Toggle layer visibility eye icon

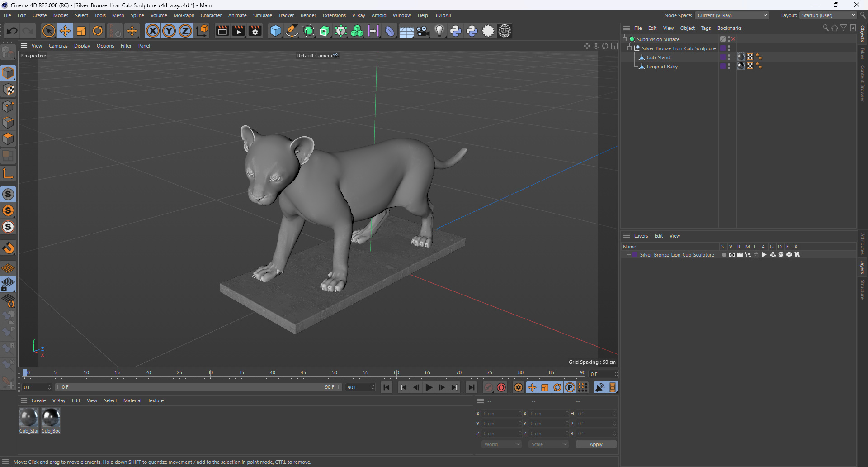point(732,255)
